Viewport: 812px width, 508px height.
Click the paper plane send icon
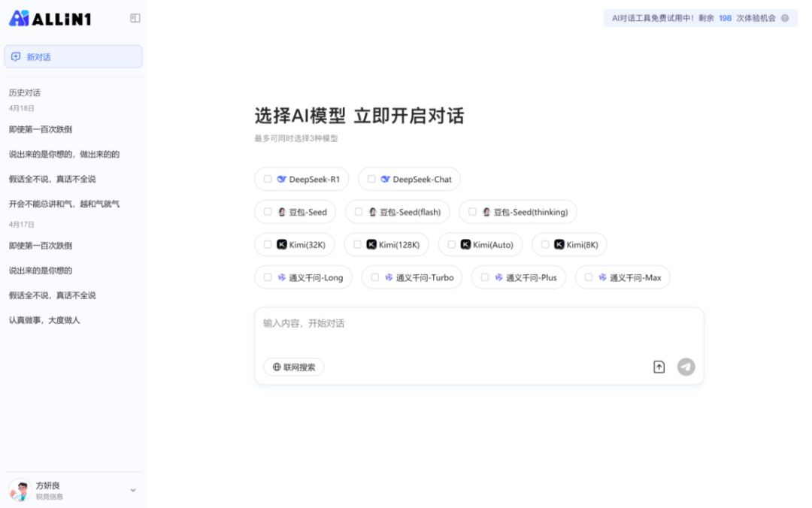click(686, 367)
